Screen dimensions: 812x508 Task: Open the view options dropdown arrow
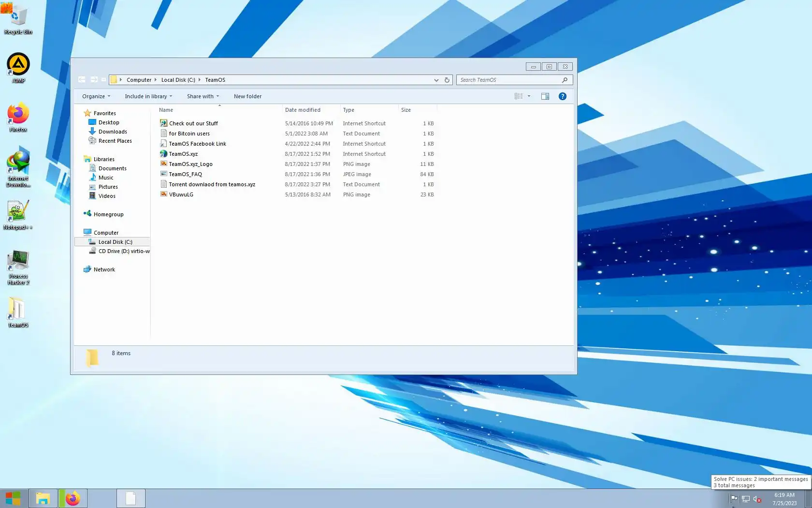pyautogui.click(x=529, y=96)
